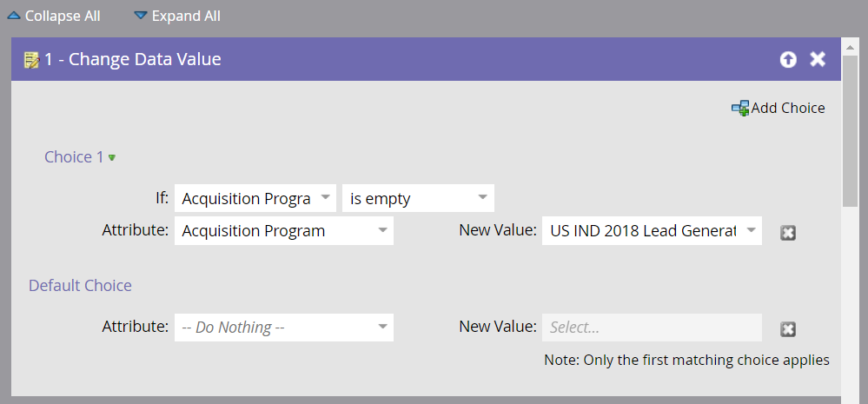868x404 pixels.
Task: Click the Default Choice New Value field
Action: pyautogui.click(x=652, y=327)
